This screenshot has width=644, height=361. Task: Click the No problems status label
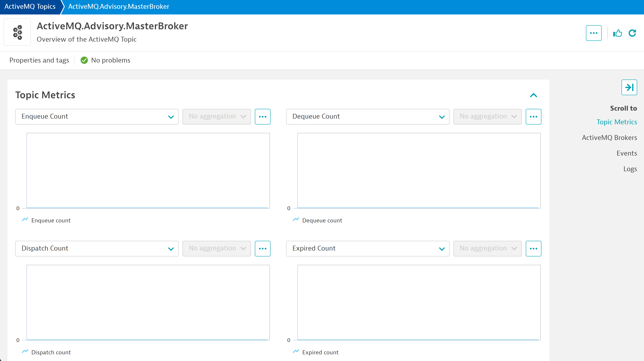[x=110, y=60]
